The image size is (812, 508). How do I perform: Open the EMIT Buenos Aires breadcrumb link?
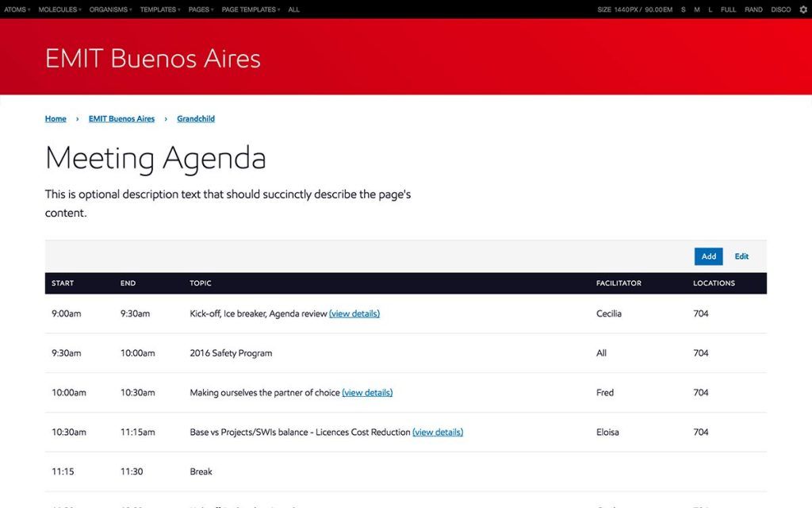(121, 119)
